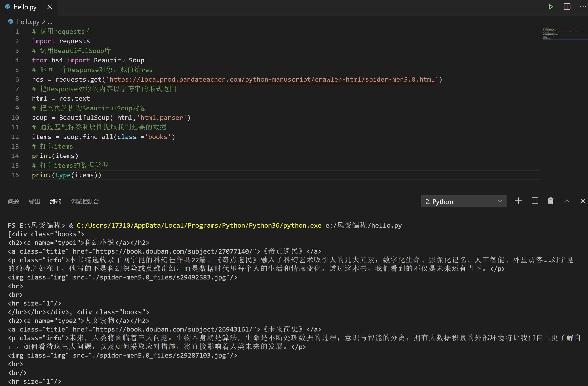Open the breadcrumb ellipsis symbol list
The width and height of the screenshot is (588, 386).
click(50, 22)
